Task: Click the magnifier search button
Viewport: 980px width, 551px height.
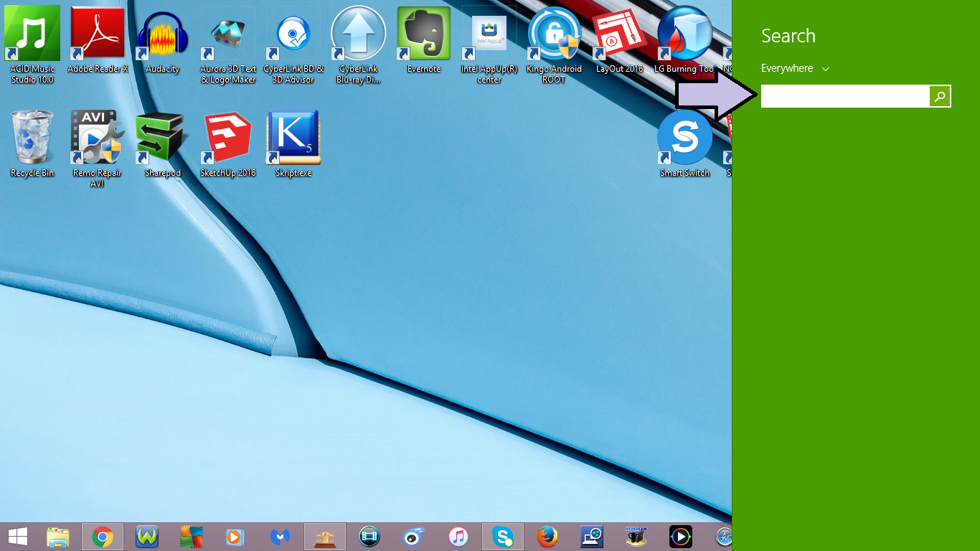Action: [940, 96]
